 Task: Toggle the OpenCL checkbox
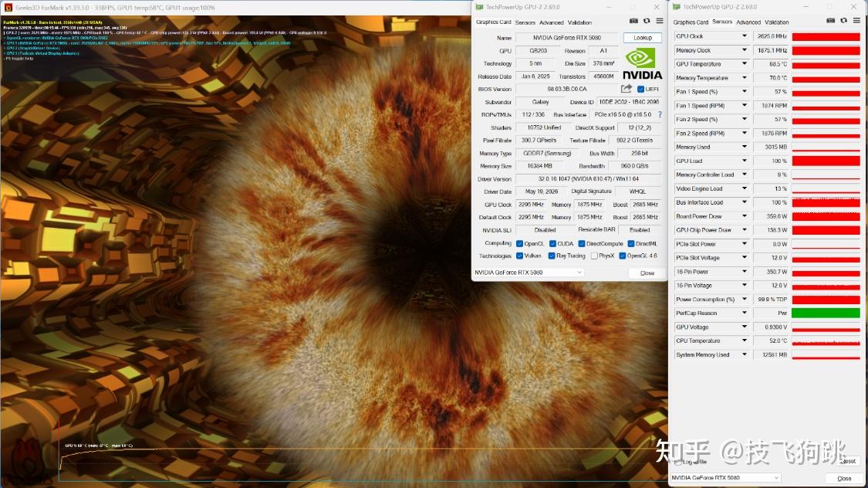click(519, 244)
